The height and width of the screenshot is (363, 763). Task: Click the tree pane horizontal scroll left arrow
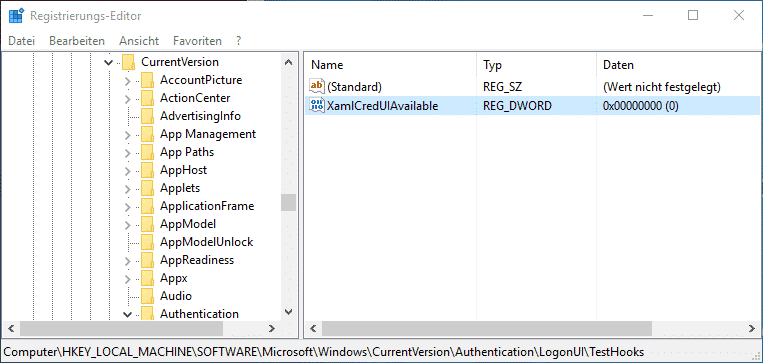(x=12, y=328)
